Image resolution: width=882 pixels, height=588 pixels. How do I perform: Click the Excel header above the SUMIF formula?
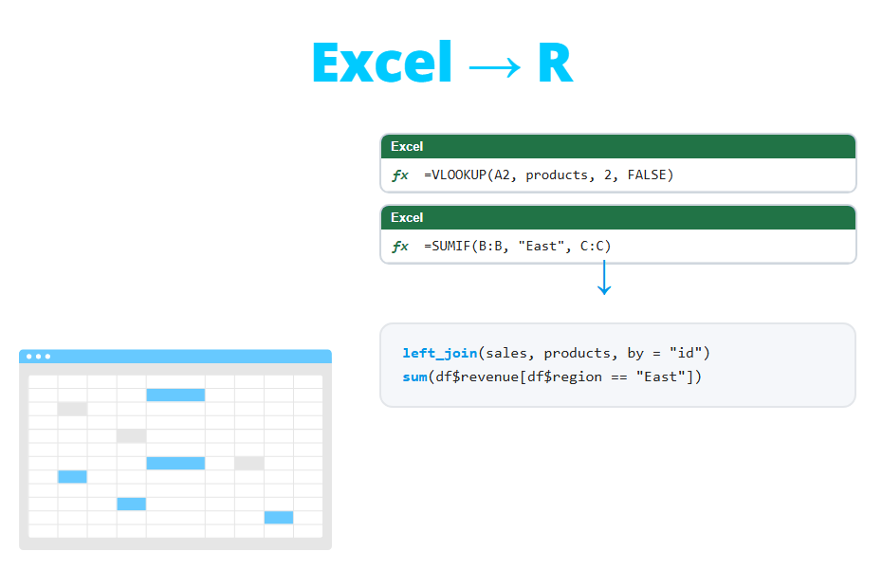[618, 218]
